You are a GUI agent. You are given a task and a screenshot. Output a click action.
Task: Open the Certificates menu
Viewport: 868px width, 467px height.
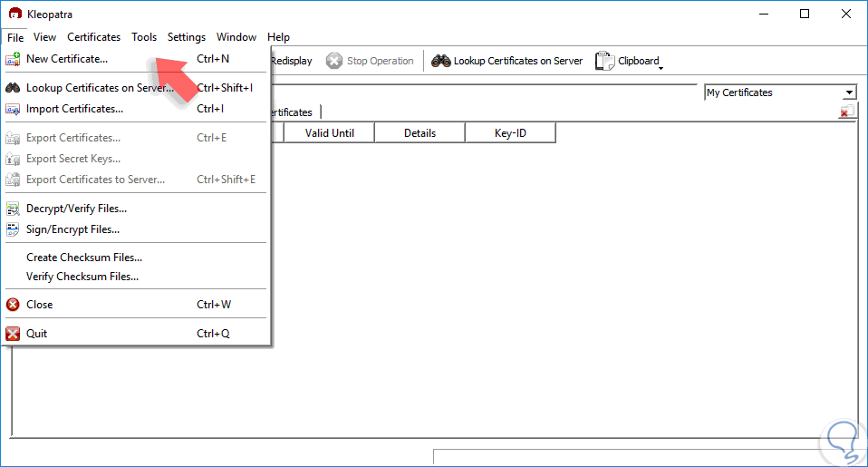pyautogui.click(x=94, y=37)
